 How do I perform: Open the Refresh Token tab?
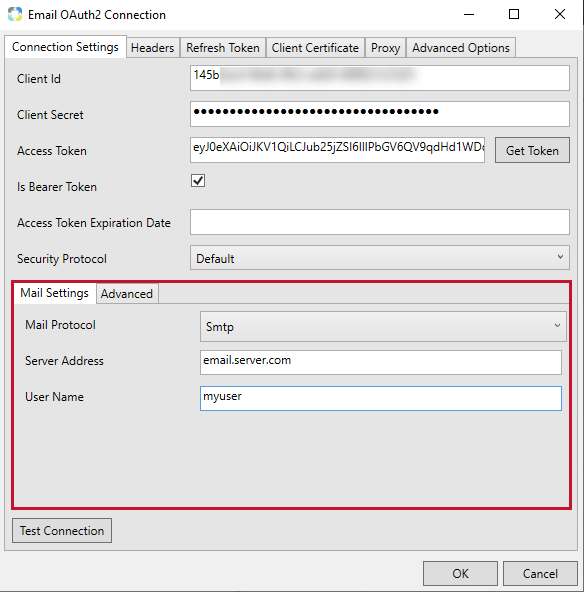pos(223,48)
